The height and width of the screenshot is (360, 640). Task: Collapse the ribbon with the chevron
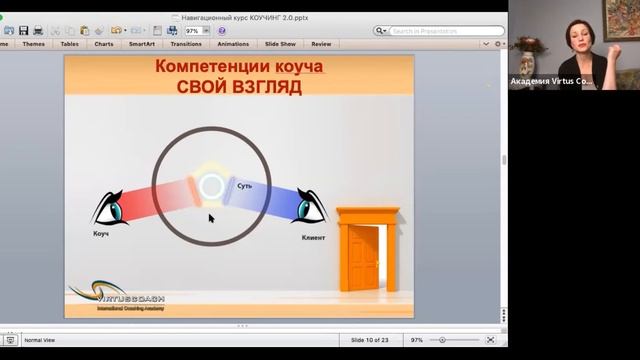pyautogui.click(x=486, y=44)
